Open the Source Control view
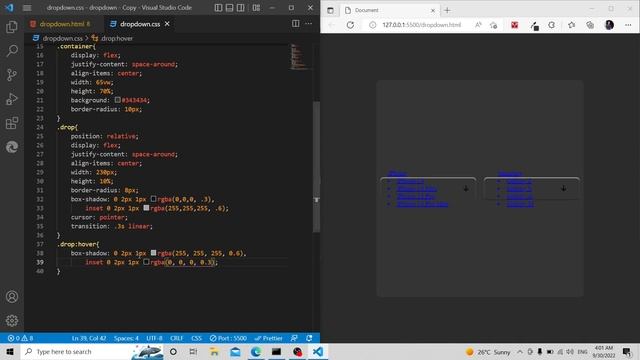The width and height of the screenshot is (640, 360). click(12, 75)
